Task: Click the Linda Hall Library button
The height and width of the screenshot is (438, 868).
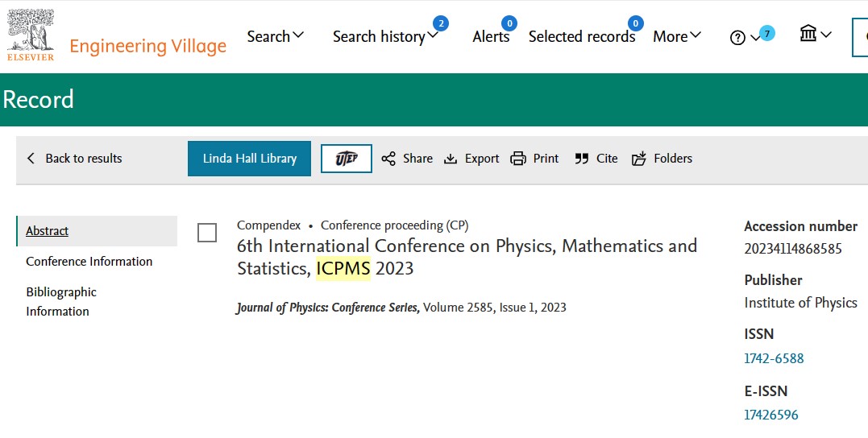Action: point(249,159)
